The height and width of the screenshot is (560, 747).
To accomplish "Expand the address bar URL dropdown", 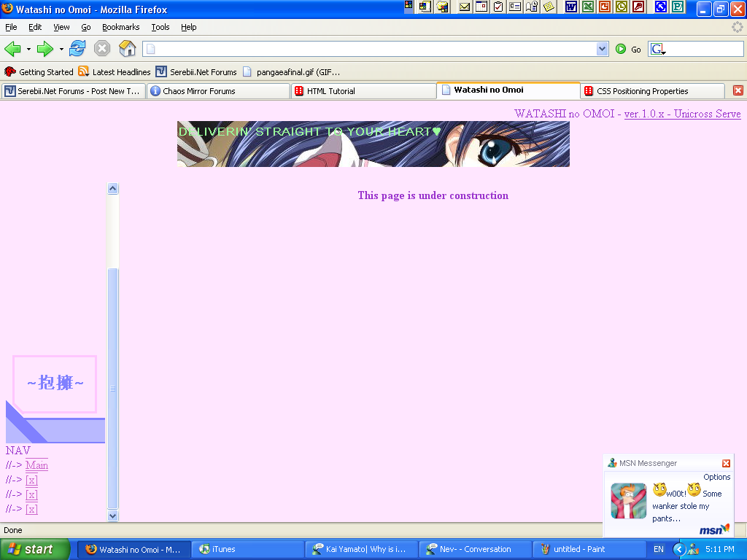I will [x=602, y=49].
